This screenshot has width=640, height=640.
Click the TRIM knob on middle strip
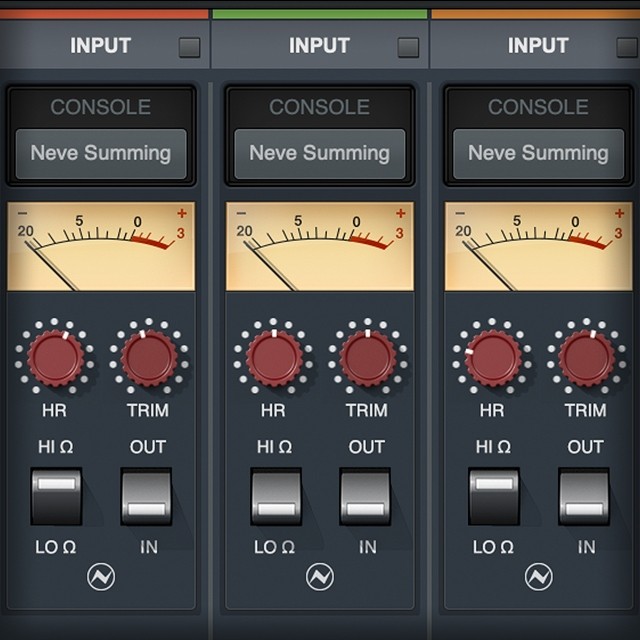pyautogui.click(x=367, y=358)
